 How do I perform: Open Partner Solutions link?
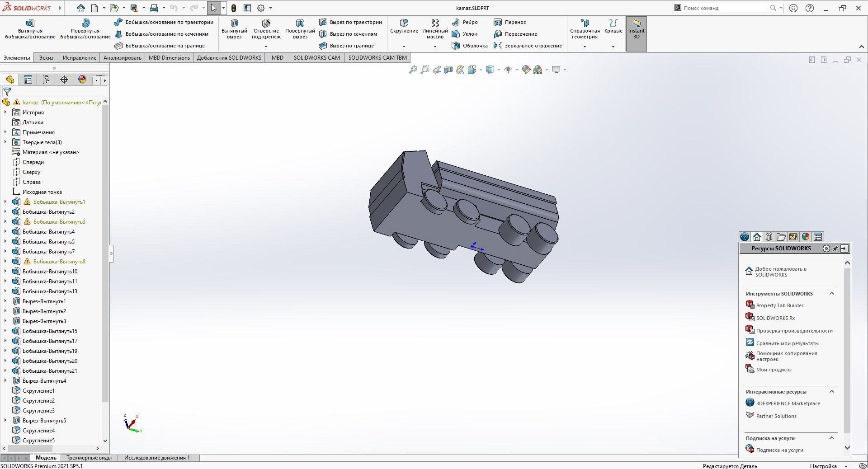[x=776, y=416]
